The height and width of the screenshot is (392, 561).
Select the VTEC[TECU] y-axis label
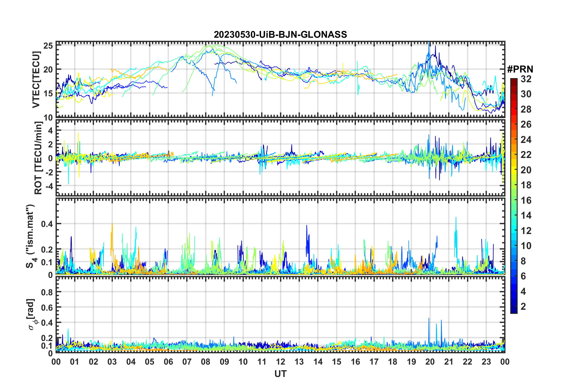pos(36,80)
